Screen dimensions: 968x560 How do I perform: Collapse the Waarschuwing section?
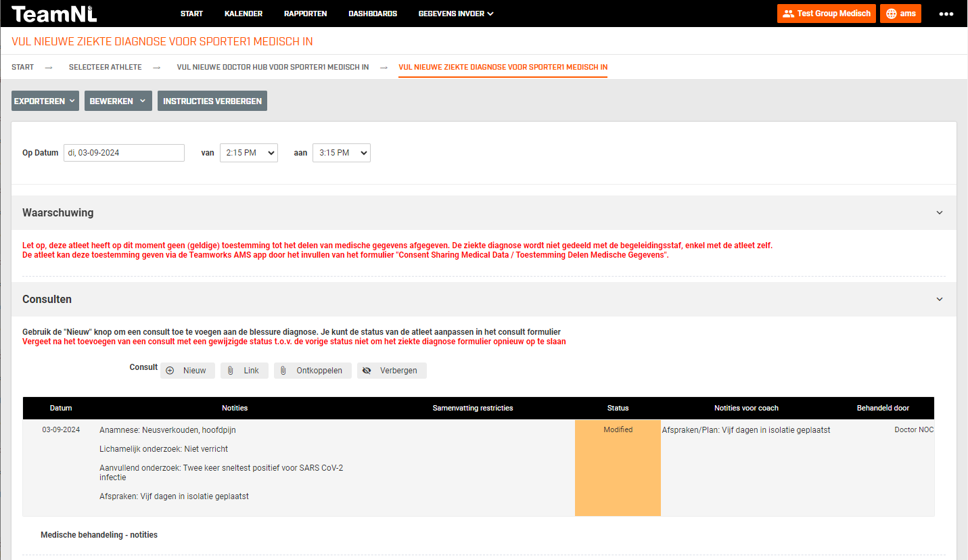[939, 212]
